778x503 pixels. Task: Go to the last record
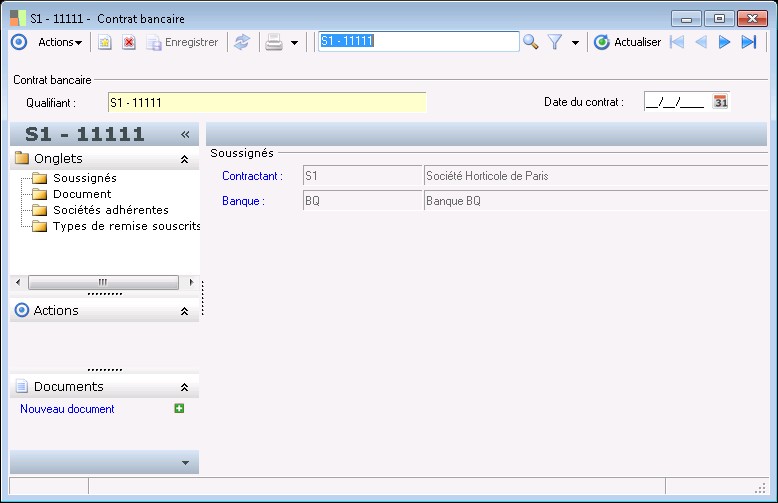[749, 42]
